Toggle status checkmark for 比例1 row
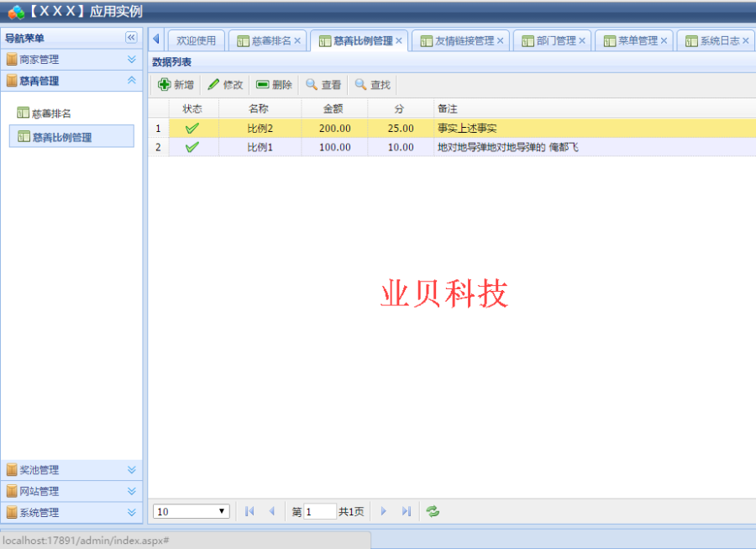The image size is (756, 549). click(192, 147)
